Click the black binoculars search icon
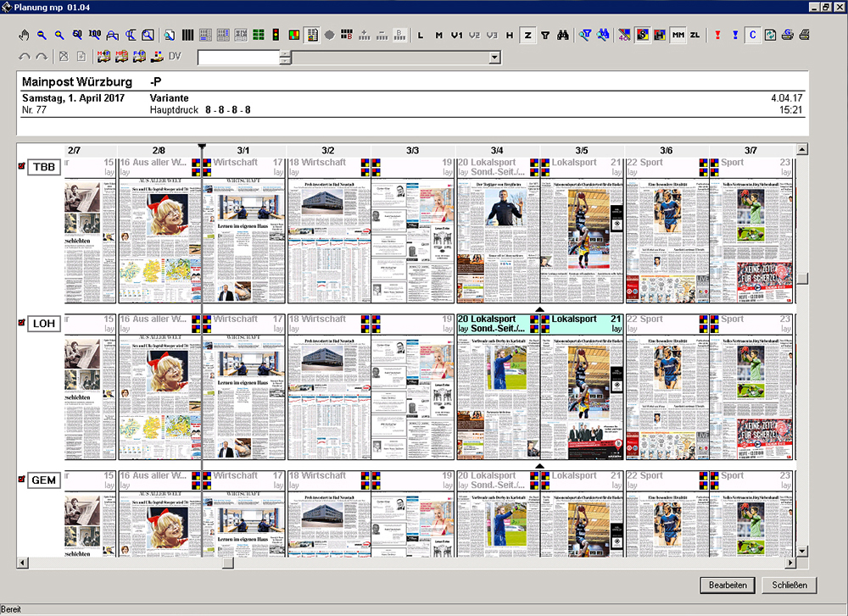This screenshot has height=616, width=848. 563,35
